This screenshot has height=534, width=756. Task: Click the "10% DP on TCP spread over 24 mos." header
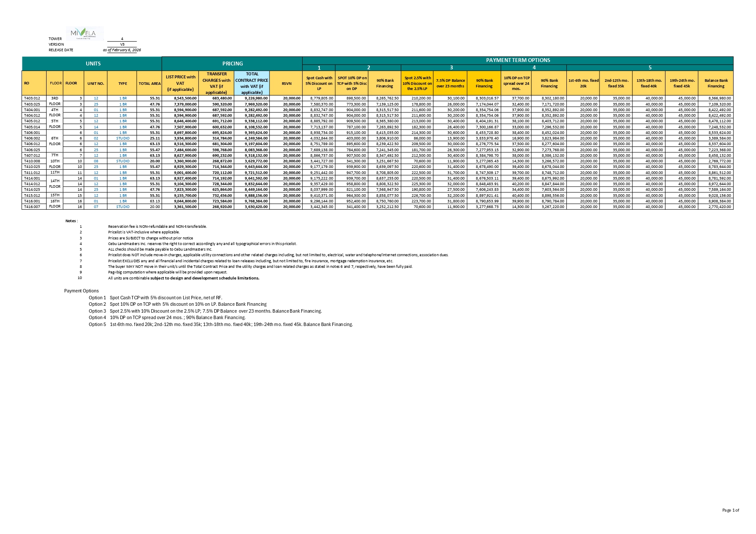[516, 83]
